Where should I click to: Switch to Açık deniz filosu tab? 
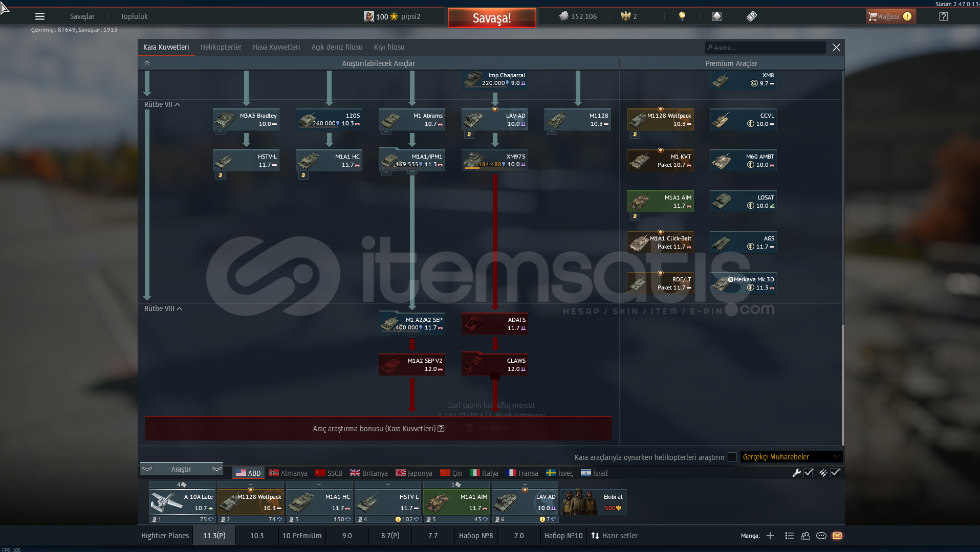click(337, 47)
